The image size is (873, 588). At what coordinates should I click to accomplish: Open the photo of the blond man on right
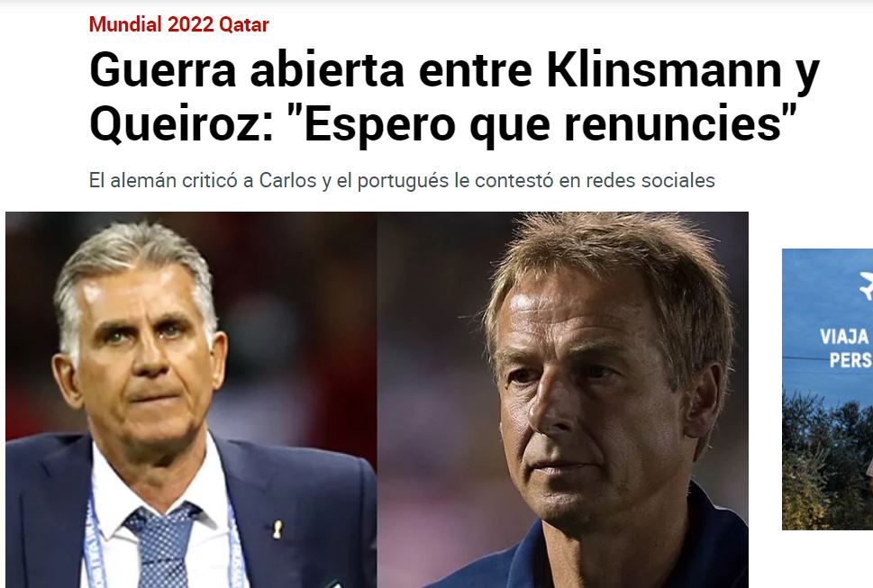(x=563, y=400)
